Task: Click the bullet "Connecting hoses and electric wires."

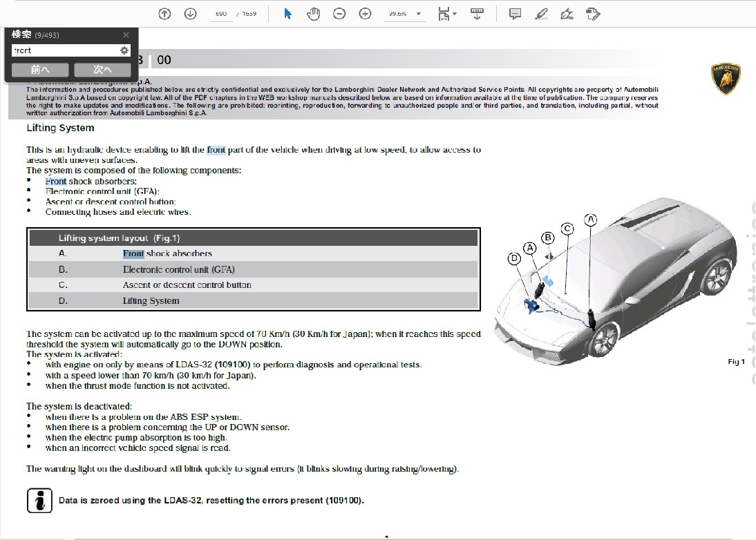Action: point(118,212)
